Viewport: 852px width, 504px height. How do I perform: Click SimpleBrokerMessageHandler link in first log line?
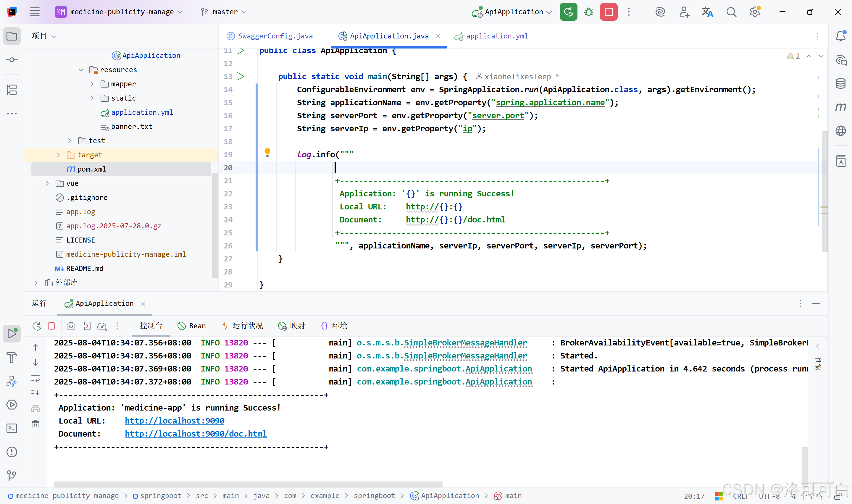tap(465, 343)
